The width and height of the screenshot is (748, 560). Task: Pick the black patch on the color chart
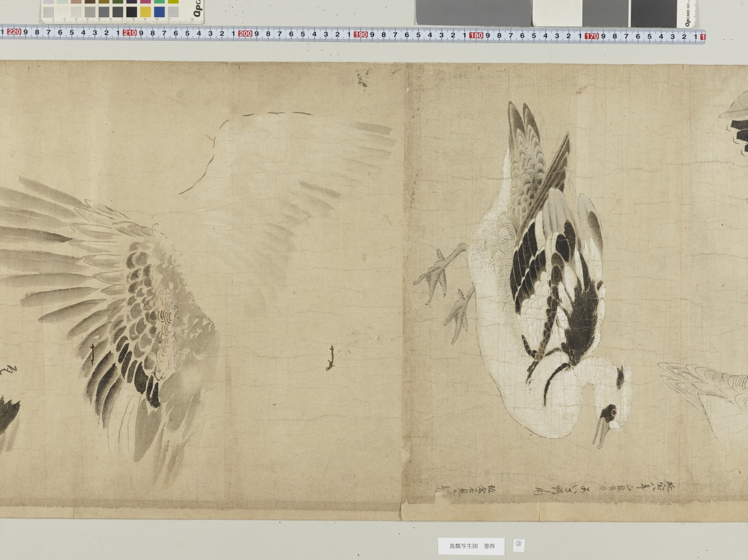click(x=132, y=12)
